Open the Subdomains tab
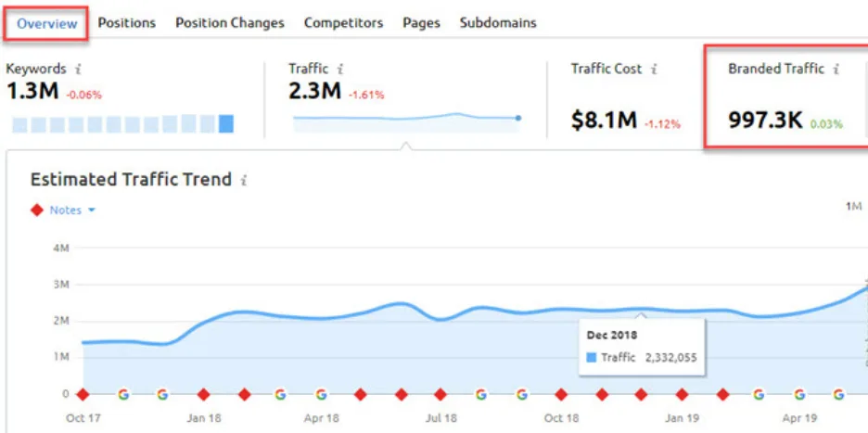 (x=498, y=22)
